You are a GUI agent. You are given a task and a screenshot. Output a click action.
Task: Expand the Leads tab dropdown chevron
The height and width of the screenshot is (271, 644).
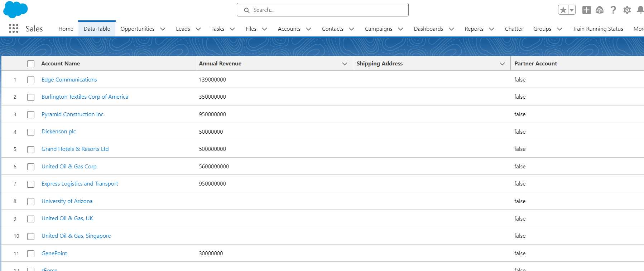[198, 29]
